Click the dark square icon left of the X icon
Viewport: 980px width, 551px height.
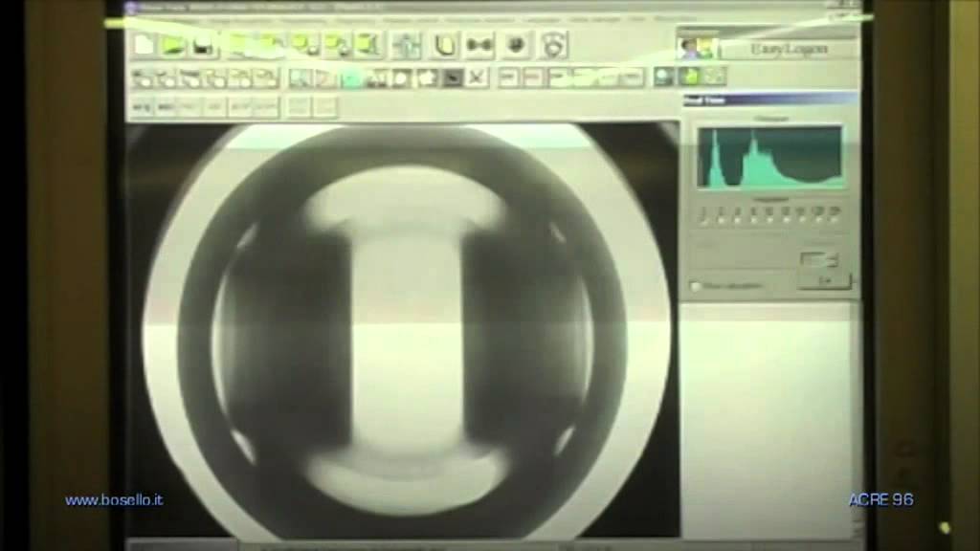[453, 78]
